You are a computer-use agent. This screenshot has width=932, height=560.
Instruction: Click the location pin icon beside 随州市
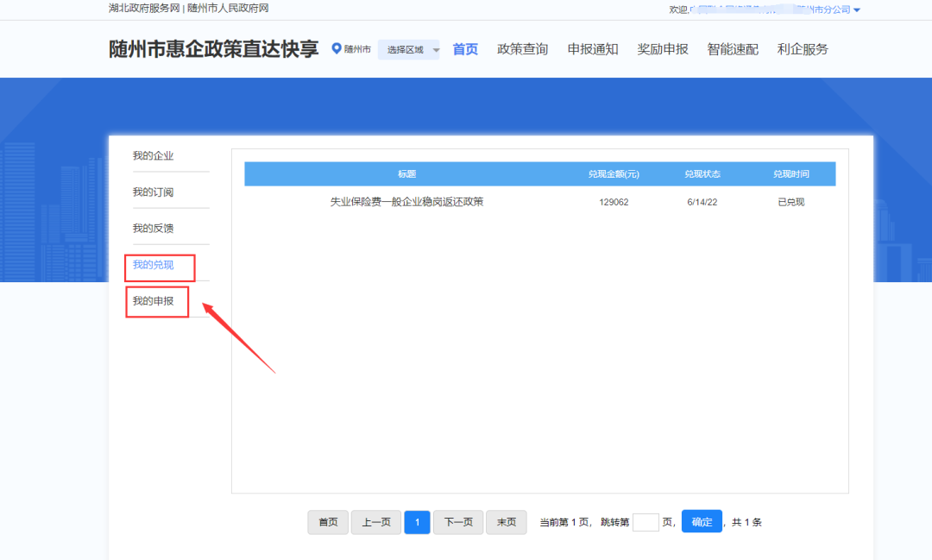pyautogui.click(x=337, y=49)
